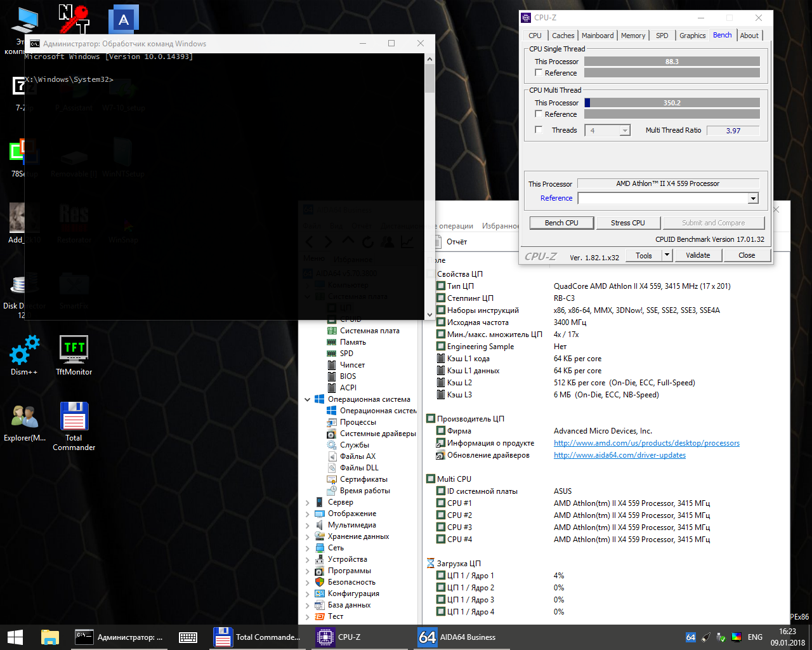The height and width of the screenshot is (650, 812).
Task: Open on-screen keyboard taskbar icon
Action: pyautogui.click(x=188, y=637)
